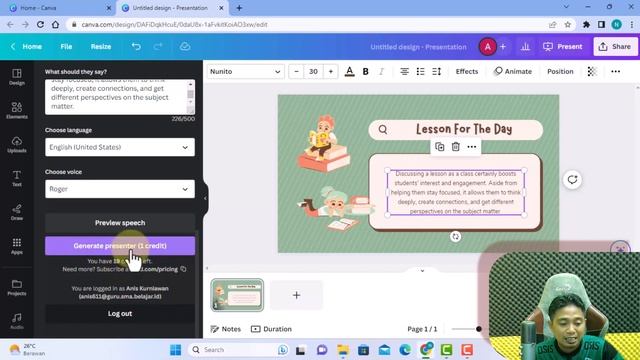Open the font family dropdown Nunito

coord(245,71)
